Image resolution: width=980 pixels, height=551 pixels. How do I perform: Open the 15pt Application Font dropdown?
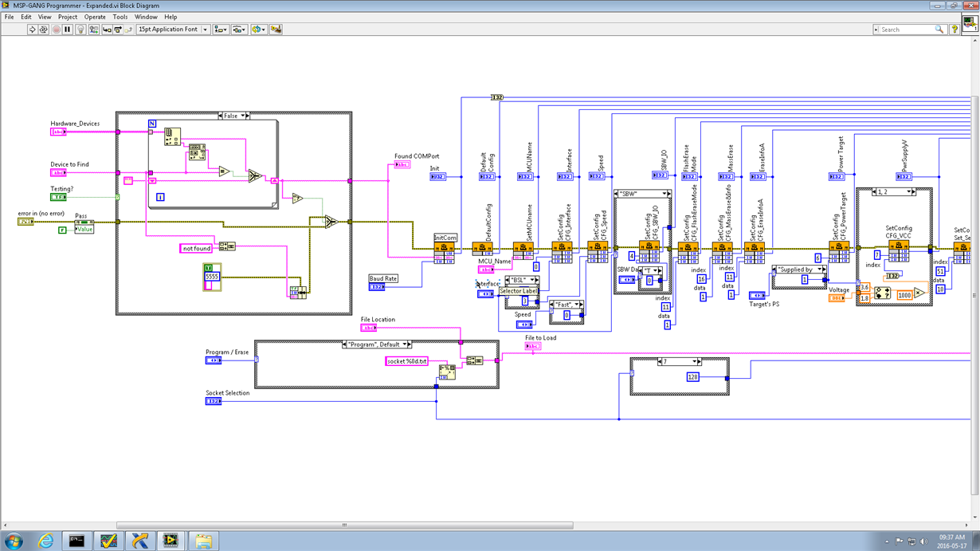pyautogui.click(x=173, y=30)
